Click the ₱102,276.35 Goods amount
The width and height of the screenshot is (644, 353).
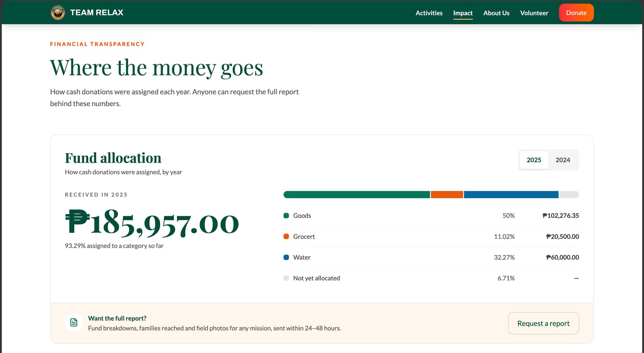pyautogui.click(x=560, y=215)
